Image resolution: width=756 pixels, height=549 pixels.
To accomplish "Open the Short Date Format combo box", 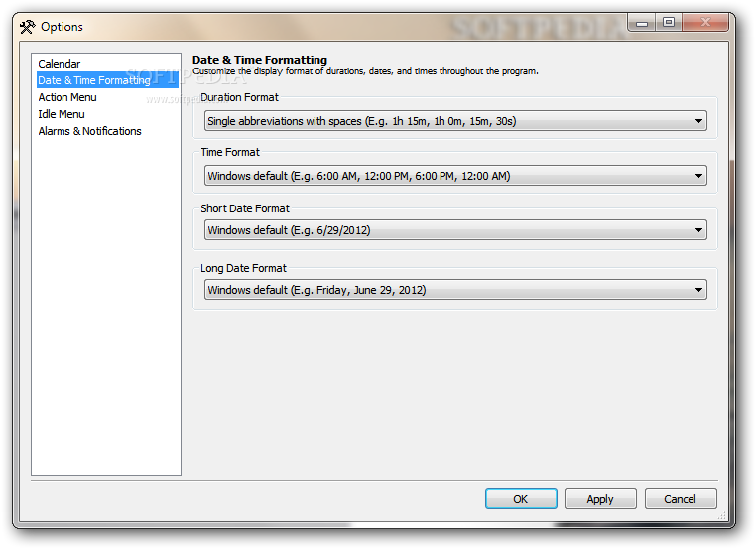I will 455,230.
